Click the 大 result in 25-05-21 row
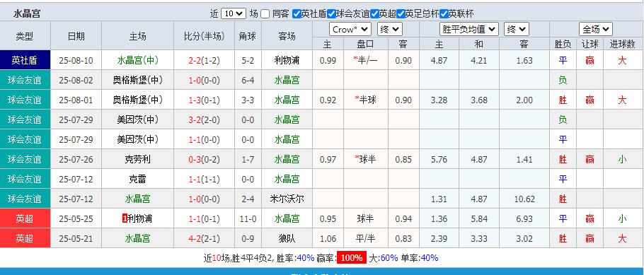This screenshot has width=644, height=275. coord(622,238)
